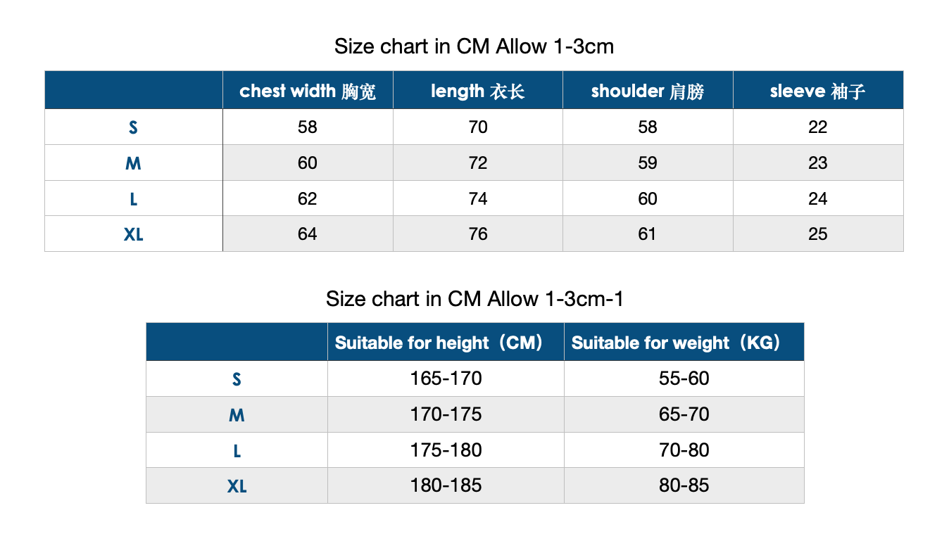This screenshot has height=560, width=949.
Task: Click chest width value 64 for size XL
Action: pyautogui.click(x=308, y=234)
